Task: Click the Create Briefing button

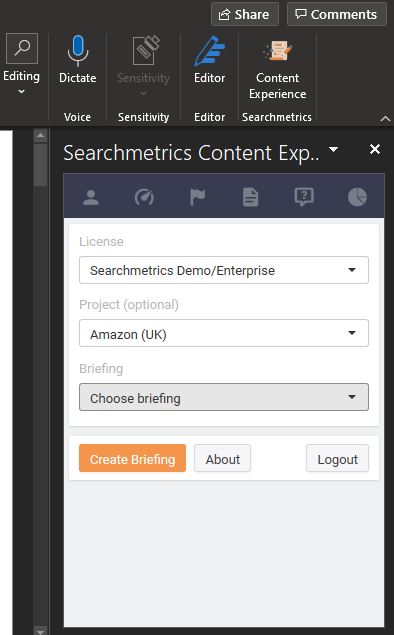Action: (132, 458)
